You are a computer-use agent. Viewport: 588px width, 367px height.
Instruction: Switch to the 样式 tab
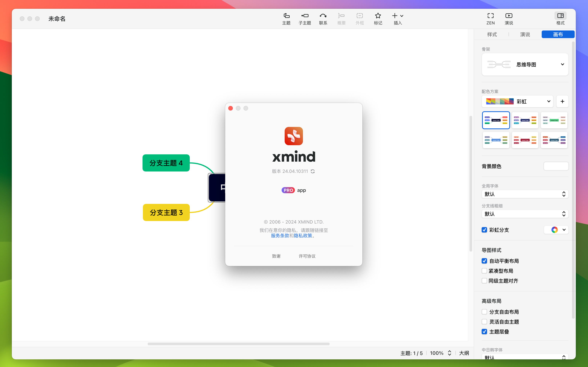pyautogui.click(x=492, y=34)
